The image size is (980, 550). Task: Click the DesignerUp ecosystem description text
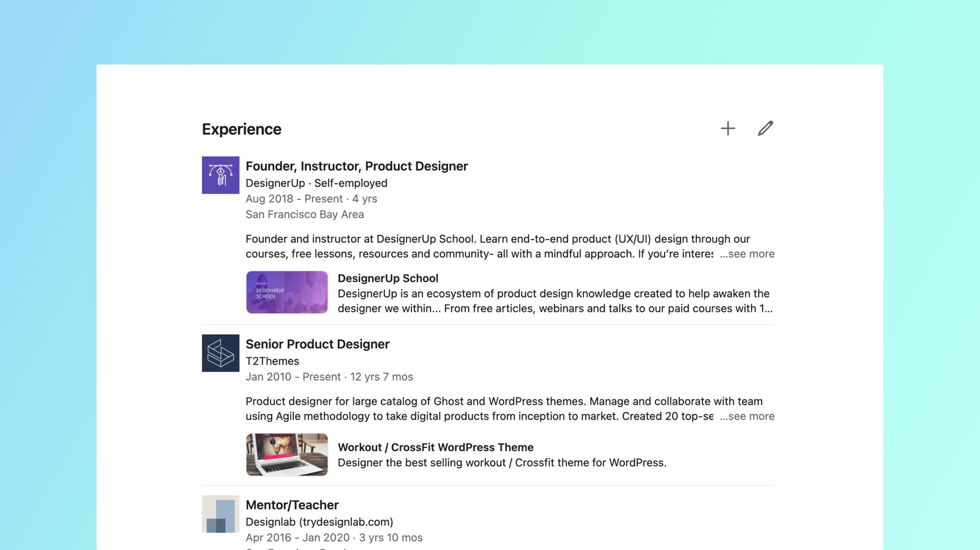pyautogui.click(x=555, y=301)
